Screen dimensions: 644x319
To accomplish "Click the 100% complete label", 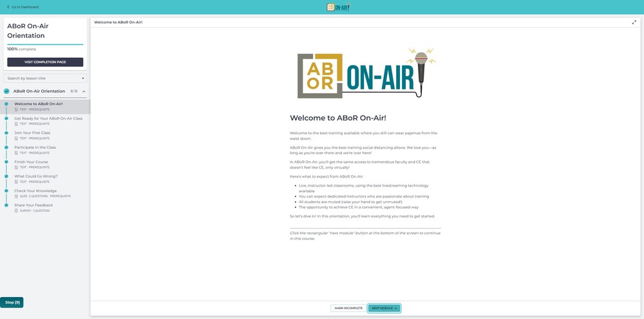I will (x=21, y=50).
